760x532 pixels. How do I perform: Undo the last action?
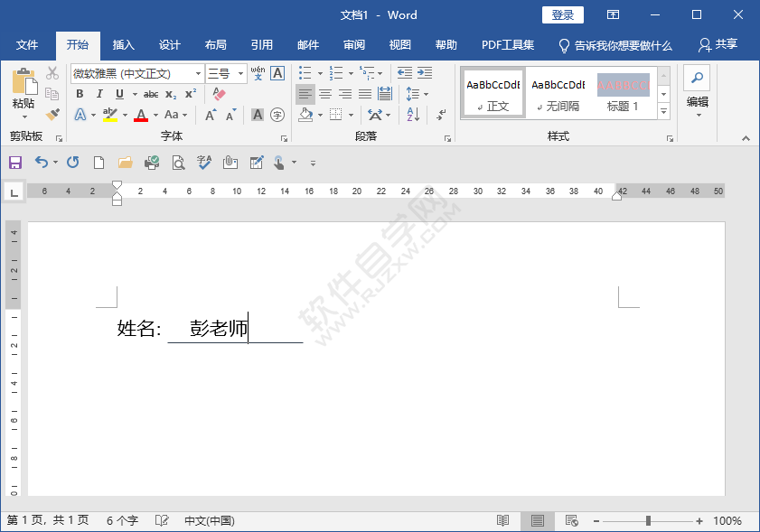click(42, 163)
